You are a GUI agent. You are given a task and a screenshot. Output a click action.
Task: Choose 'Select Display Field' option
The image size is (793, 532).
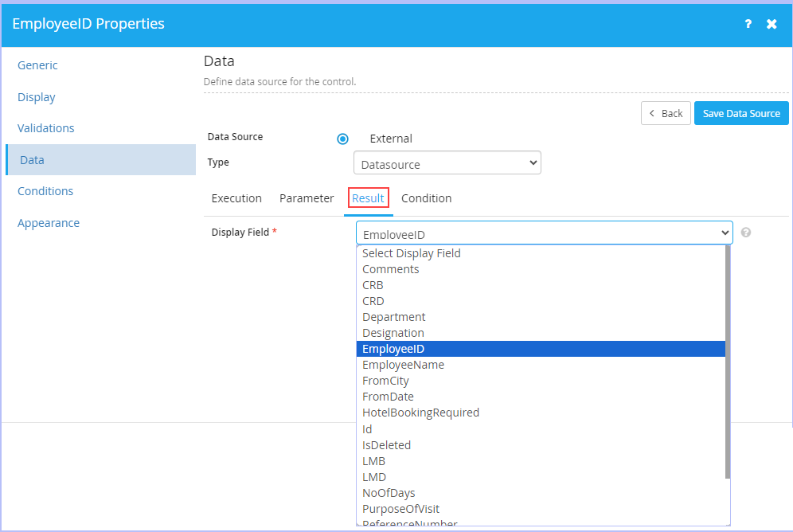point(541,253)
